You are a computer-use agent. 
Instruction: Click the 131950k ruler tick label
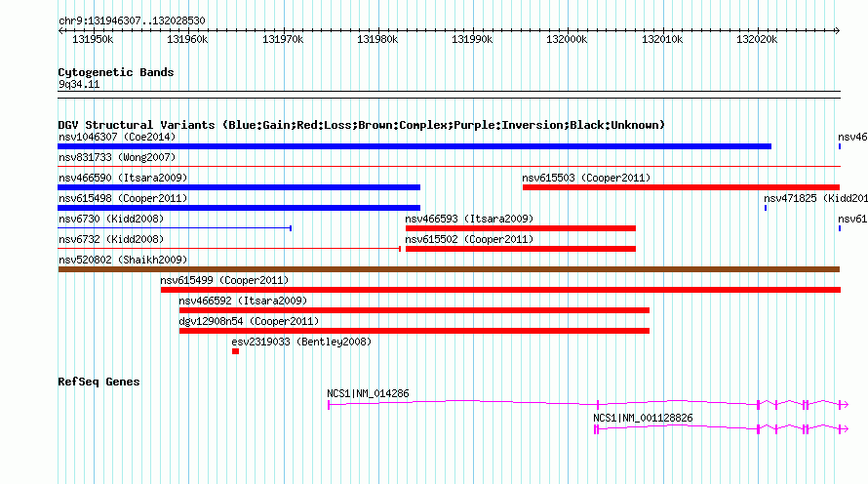[x=93, y=39]
